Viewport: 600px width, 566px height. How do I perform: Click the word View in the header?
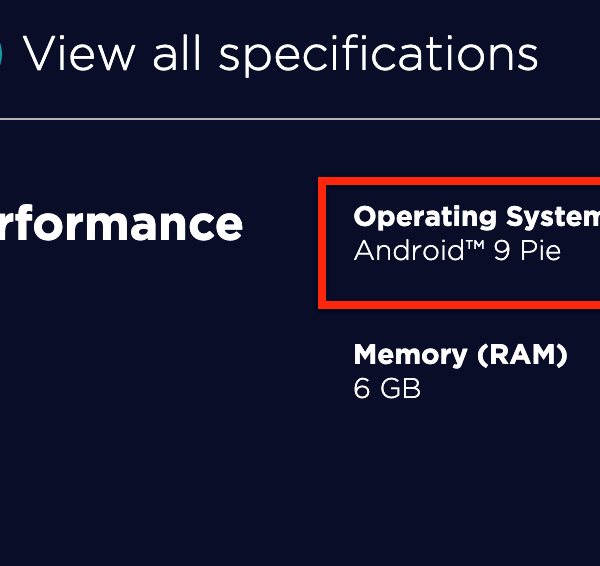[80, 54]
